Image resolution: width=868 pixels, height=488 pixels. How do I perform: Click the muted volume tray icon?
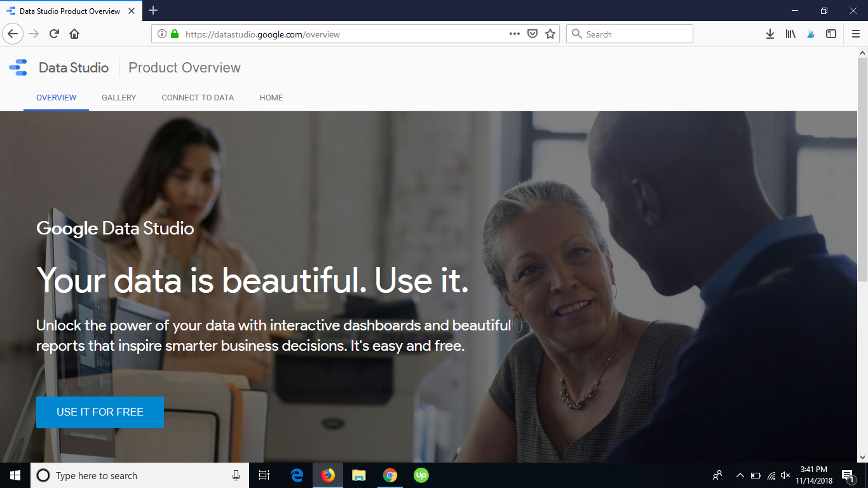coord(785,475)
